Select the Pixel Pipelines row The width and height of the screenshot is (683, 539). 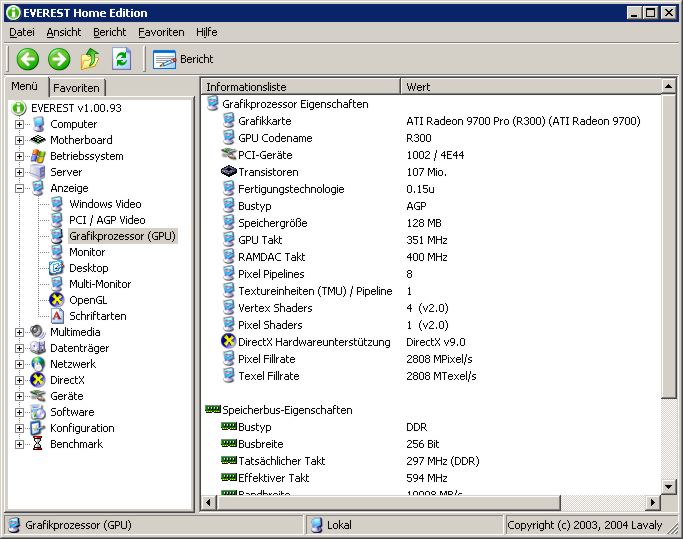tap(431, 274)
